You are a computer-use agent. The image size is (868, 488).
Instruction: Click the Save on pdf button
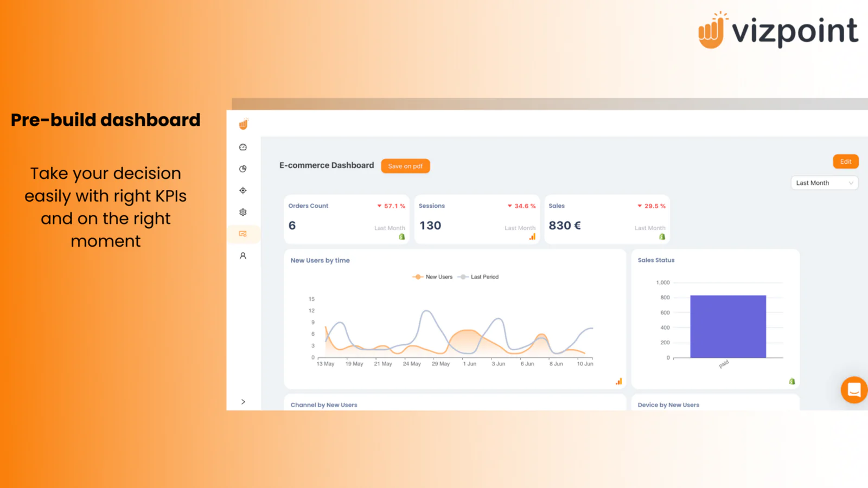coord(405,166)
